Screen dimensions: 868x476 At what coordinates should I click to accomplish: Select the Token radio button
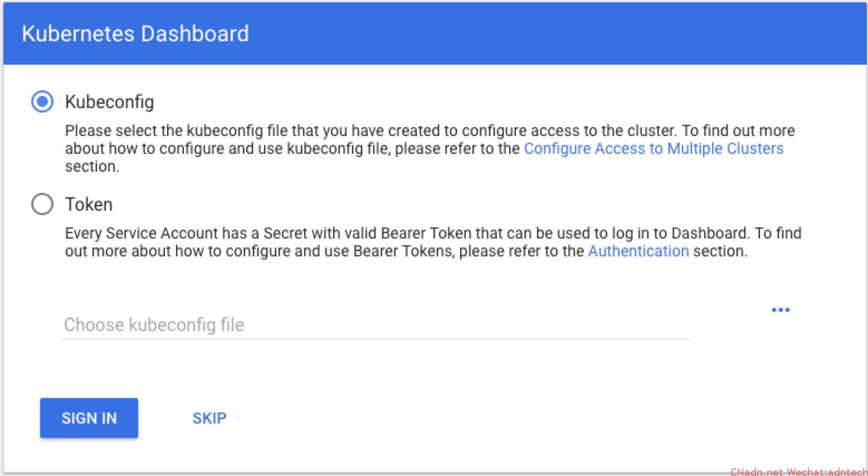pyautogui.click(x=42, y=204)
